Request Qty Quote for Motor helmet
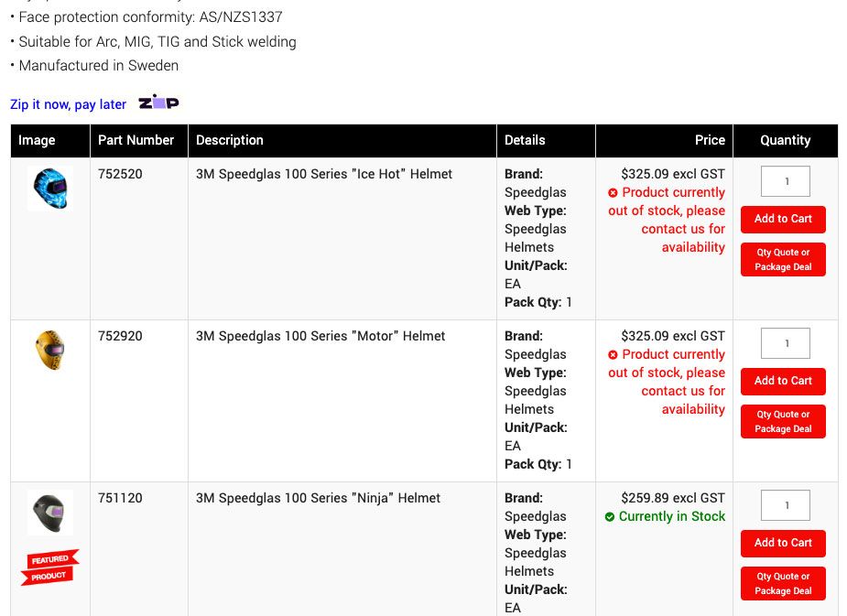Viewport: 847px width, 616px height. tap(783, 421)
